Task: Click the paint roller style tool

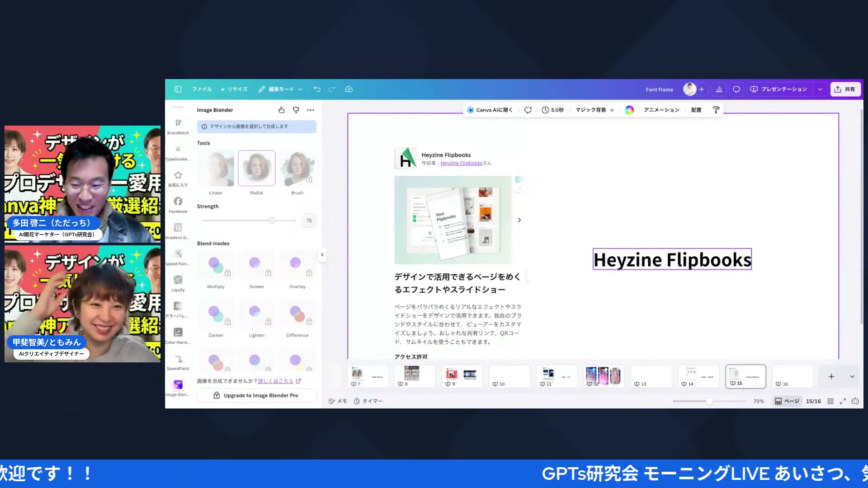Action: 716,110
